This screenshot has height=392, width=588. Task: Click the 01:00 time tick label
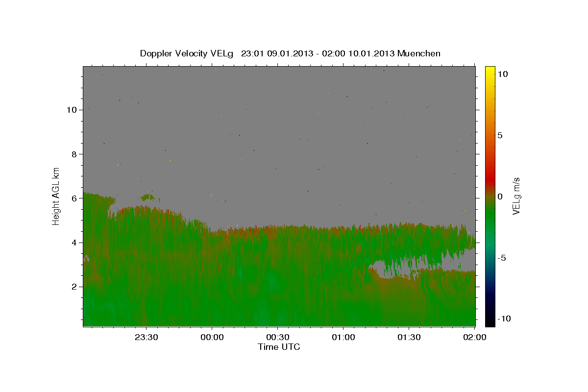tap(343, 337)
